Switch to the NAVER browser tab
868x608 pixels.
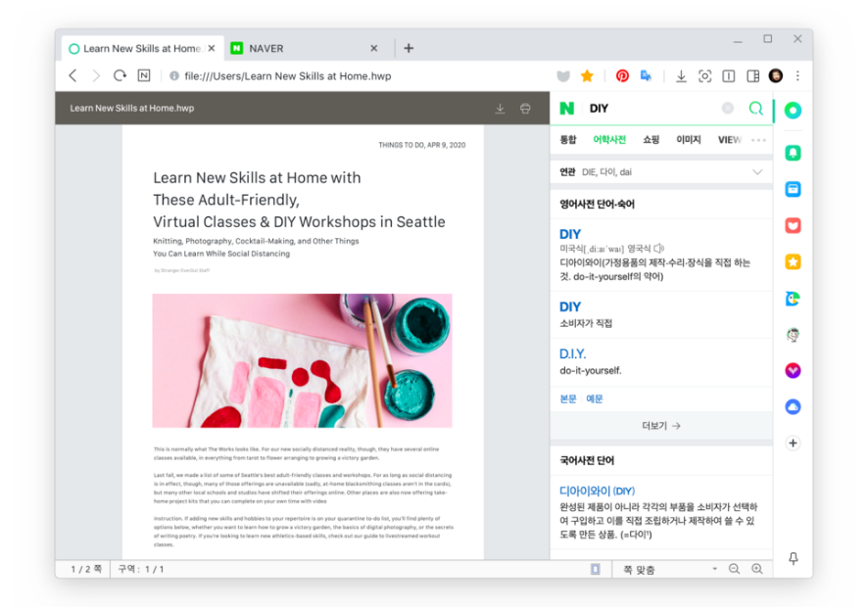coord(307,49)
